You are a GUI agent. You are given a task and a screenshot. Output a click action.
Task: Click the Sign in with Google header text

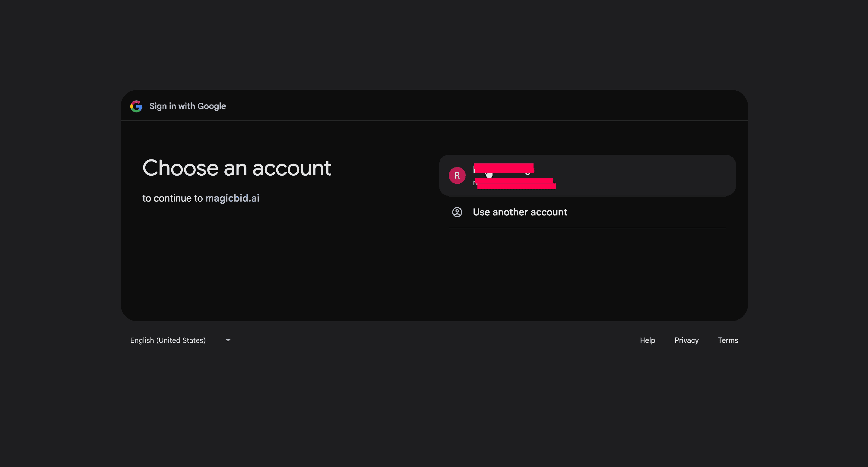pos(188,106)
